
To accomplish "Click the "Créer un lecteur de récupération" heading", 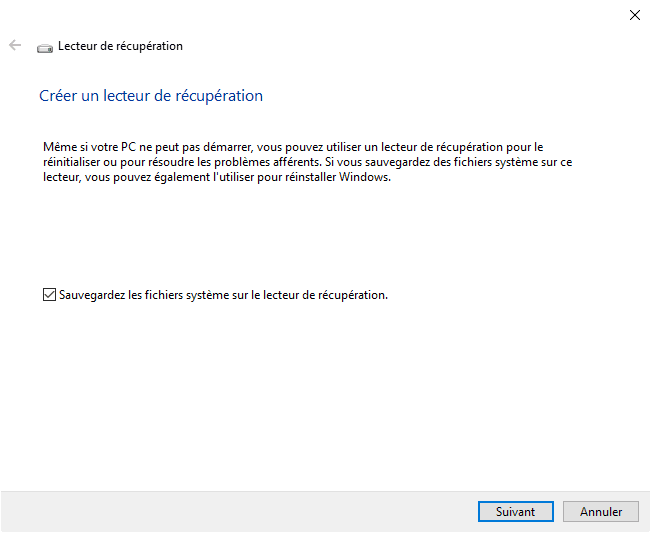I will 151,96.
